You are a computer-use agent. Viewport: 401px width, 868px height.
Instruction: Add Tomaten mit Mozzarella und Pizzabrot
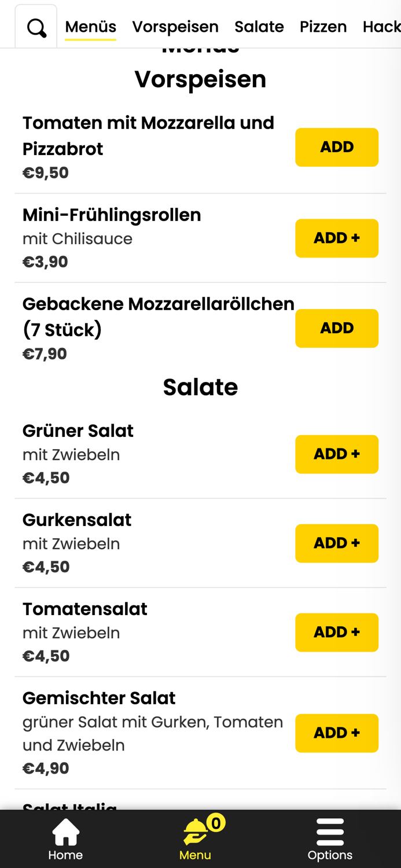point(337,147)
